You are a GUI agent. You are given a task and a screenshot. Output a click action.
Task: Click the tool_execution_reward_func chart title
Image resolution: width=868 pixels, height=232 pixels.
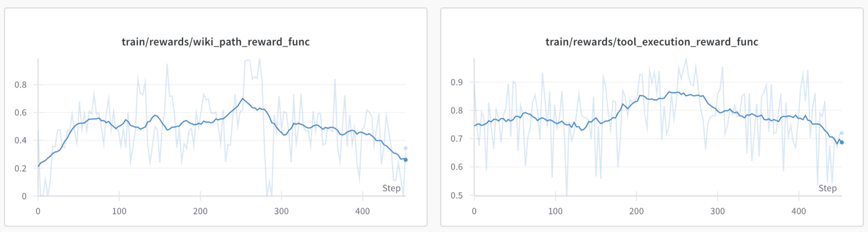click(652, 42)
